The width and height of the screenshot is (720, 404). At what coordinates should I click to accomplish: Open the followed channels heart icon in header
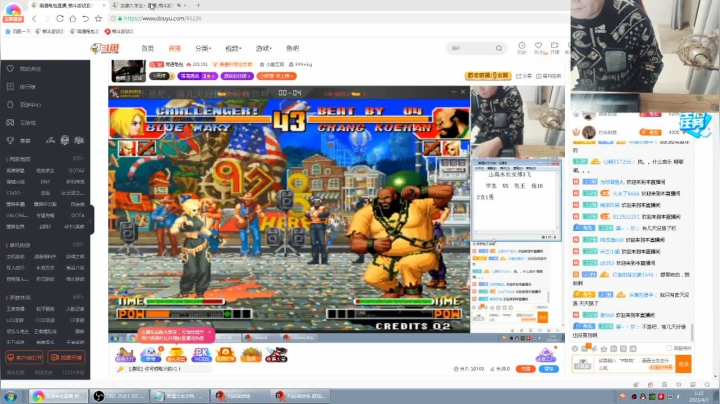(538, 47)
